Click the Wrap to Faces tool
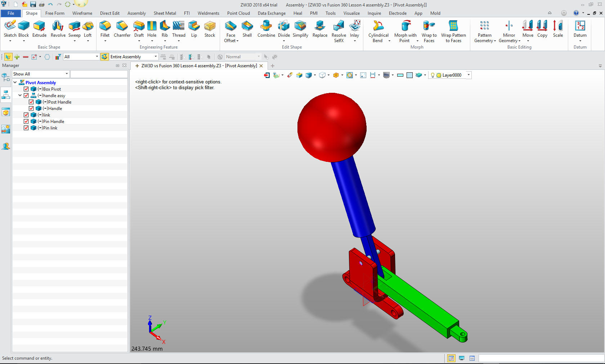605x364 pixels. tap(429, 31)
